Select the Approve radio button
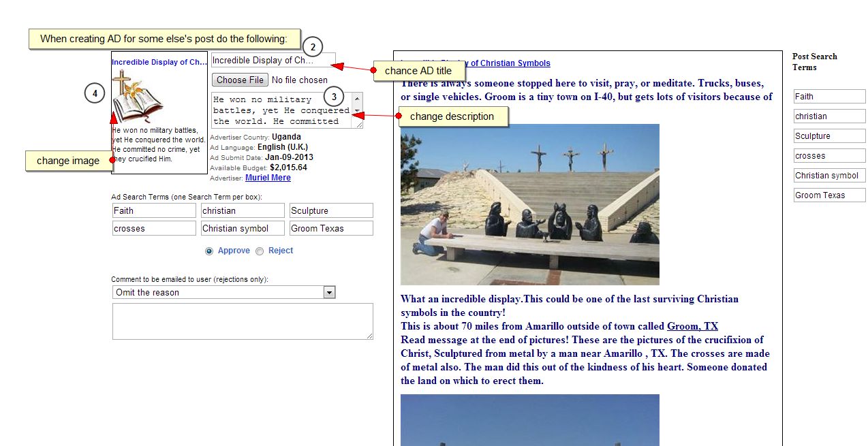868x446 pixels. tap(209, 251)
